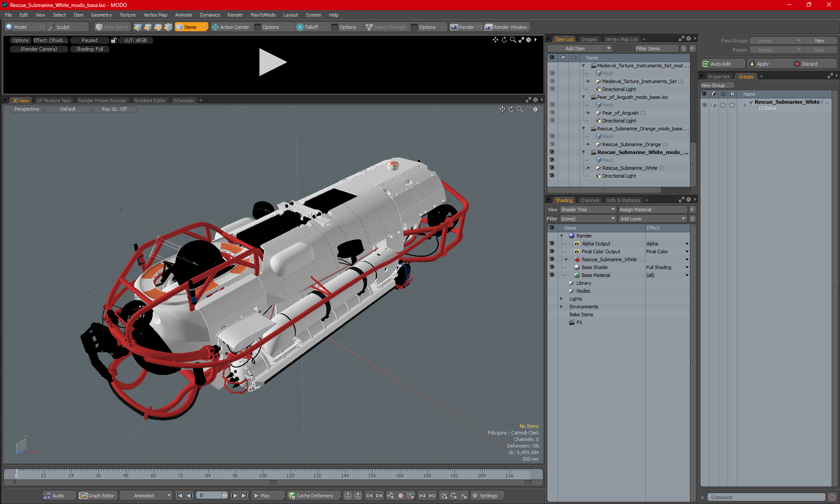Collapse the Render node in Shader Tree
The image size is (840, 504).
pyautogui.click(x=562, y=236)
